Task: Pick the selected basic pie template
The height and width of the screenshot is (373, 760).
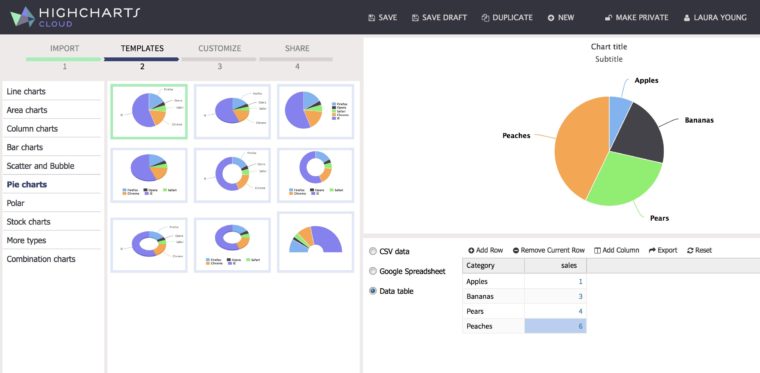Action: pyautogui.click(x=149, y=111)
